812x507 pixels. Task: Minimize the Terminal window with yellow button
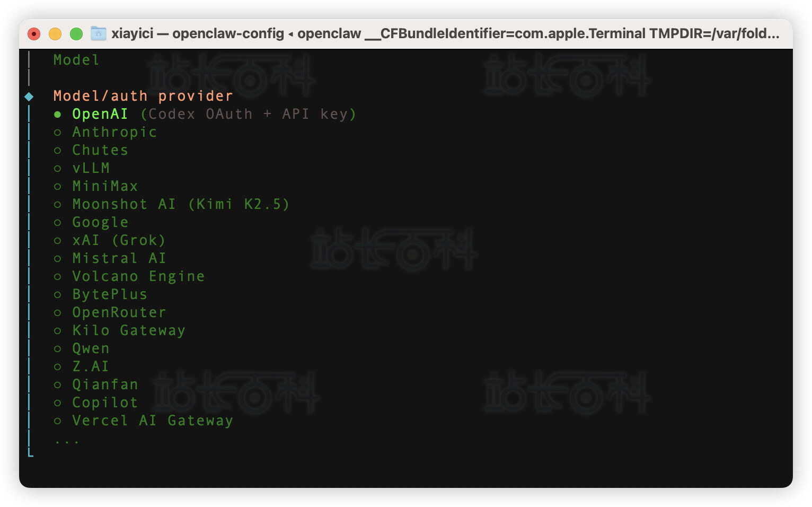point(55,34)
